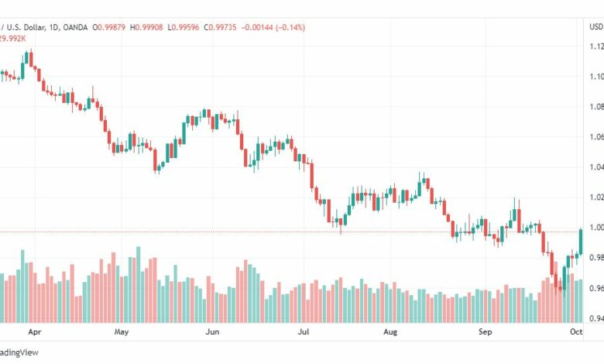Click the open price value O0.99879
This screenshot has width=604, height=364.
(108, 27)
